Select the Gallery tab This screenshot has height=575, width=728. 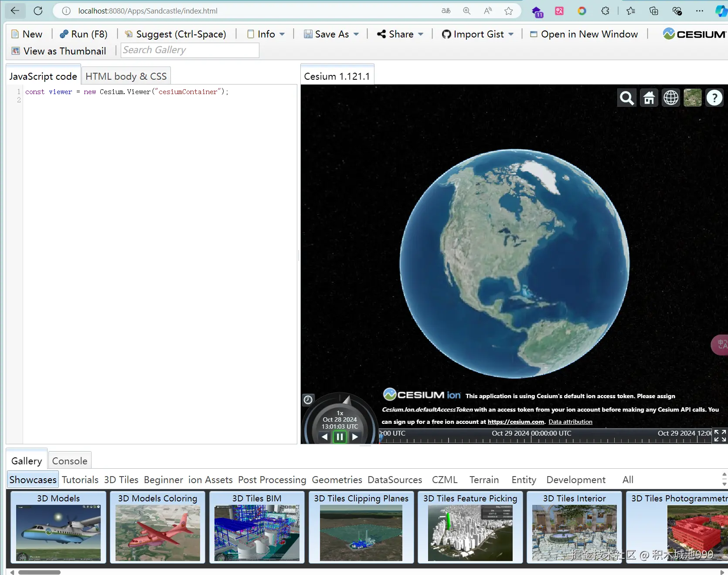click(27, 461)
